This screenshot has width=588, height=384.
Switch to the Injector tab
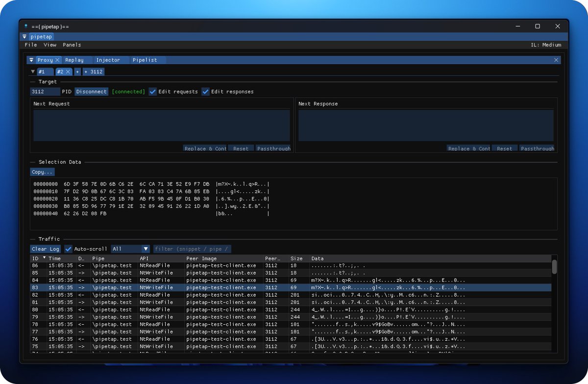click(108, 60)
